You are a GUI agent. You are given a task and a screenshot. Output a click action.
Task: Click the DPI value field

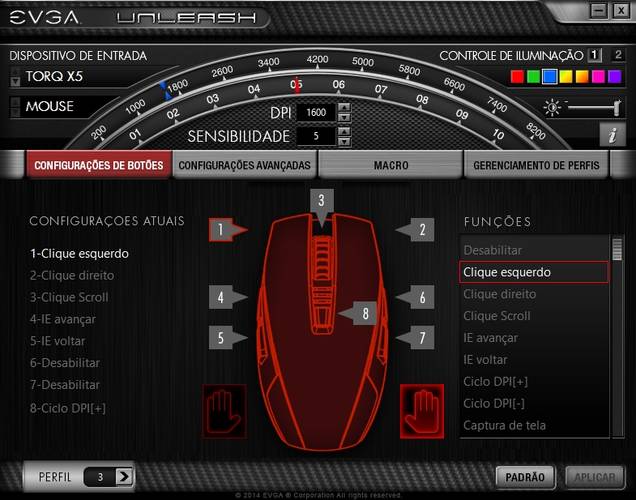[x=316, y=112]
